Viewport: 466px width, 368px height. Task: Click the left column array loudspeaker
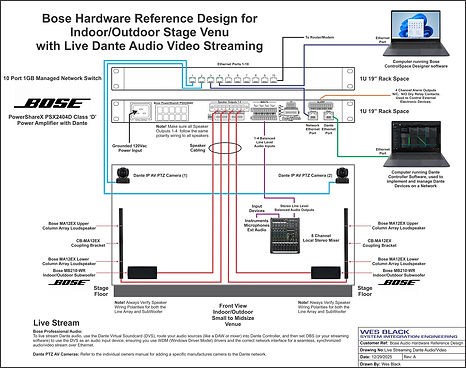[121, 244]
